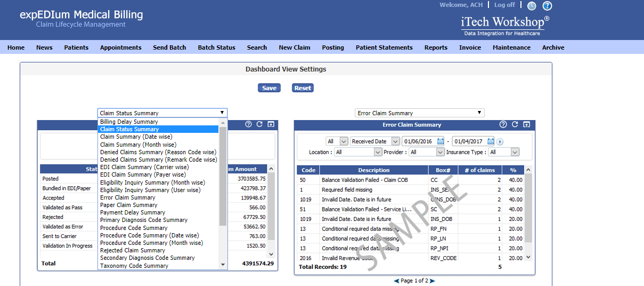Open help for the Error Claim Summary panel
644x286 pixels.
(x=503, y=124)
